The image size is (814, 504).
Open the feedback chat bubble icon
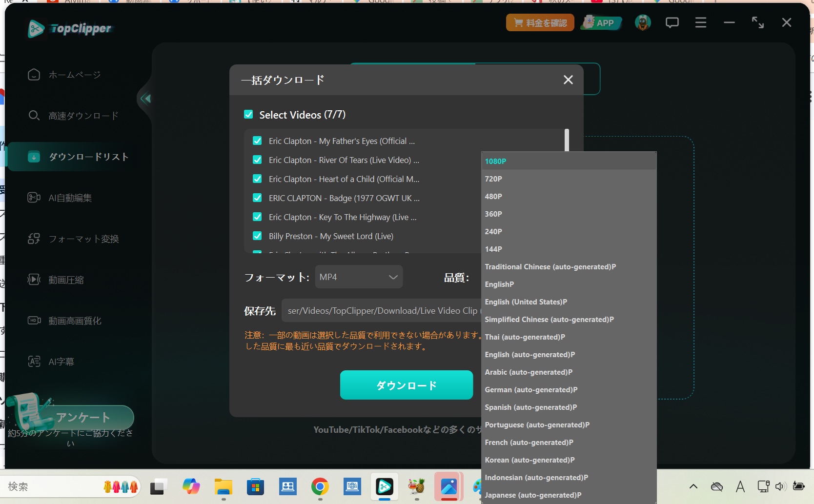[x=672, y=22]
